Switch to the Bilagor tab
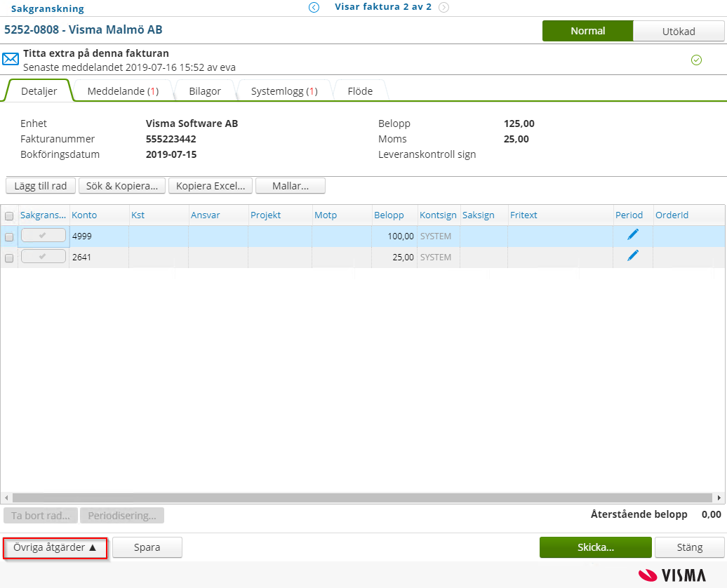The height and width of the screenshot is (588, 727). click(204, 89)
